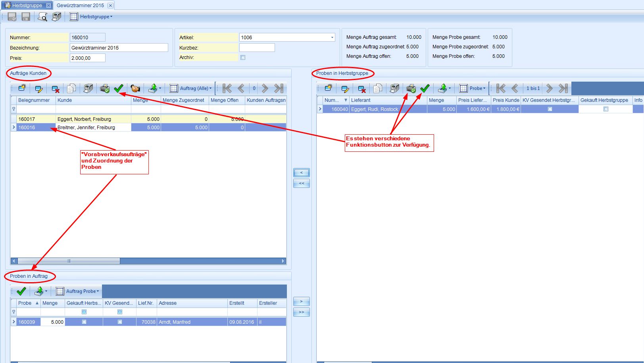Click new record icon in Aufträge Kunden
The height and width of the screenshot is (363, 644).
point(22,88)
